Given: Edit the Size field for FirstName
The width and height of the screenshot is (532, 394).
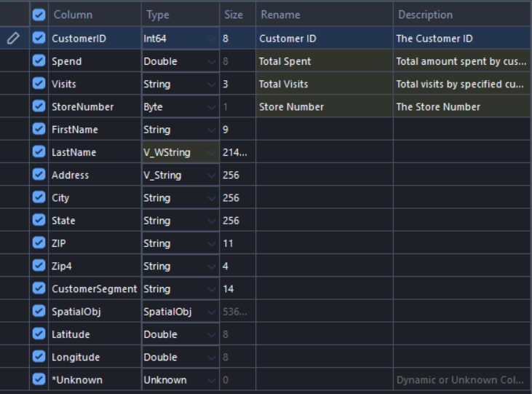Looking at the screenshot, I should pyautogui.click(x=237, y=130).
